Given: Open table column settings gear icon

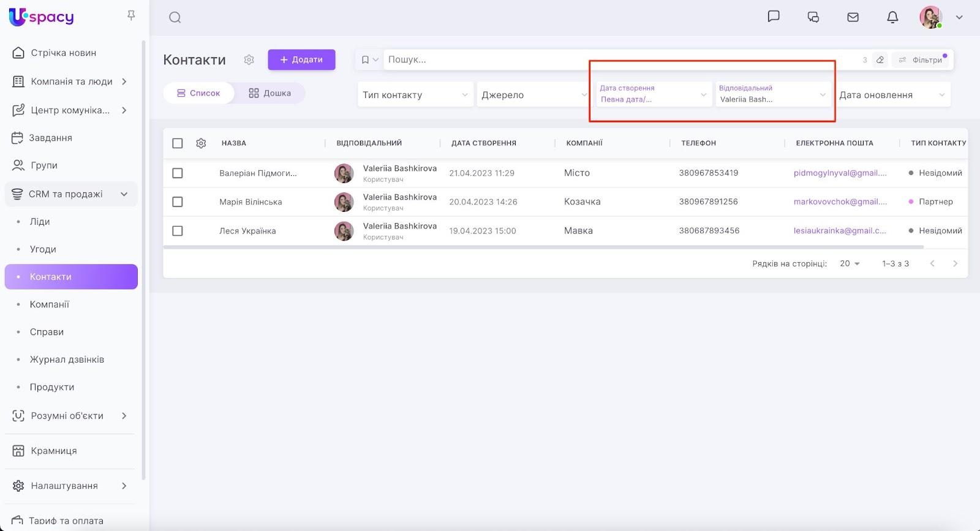Looking at the screenshot, I should click(201, 143).
